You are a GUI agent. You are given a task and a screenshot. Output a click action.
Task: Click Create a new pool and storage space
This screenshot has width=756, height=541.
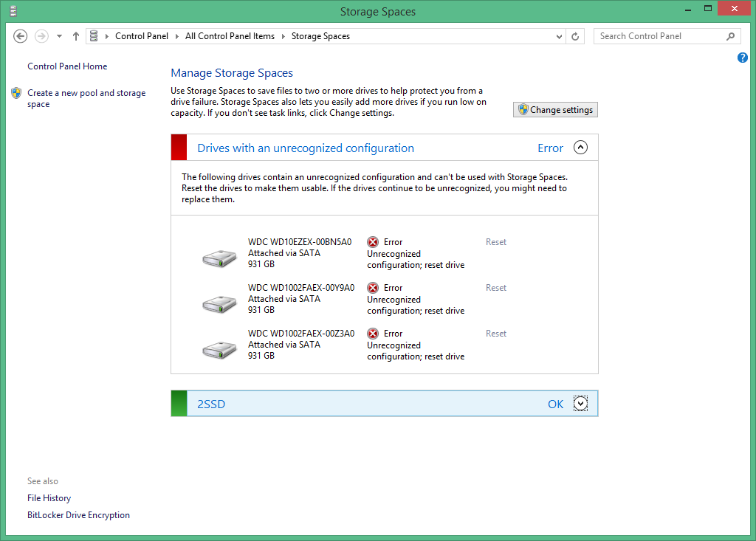click(86, 98)
